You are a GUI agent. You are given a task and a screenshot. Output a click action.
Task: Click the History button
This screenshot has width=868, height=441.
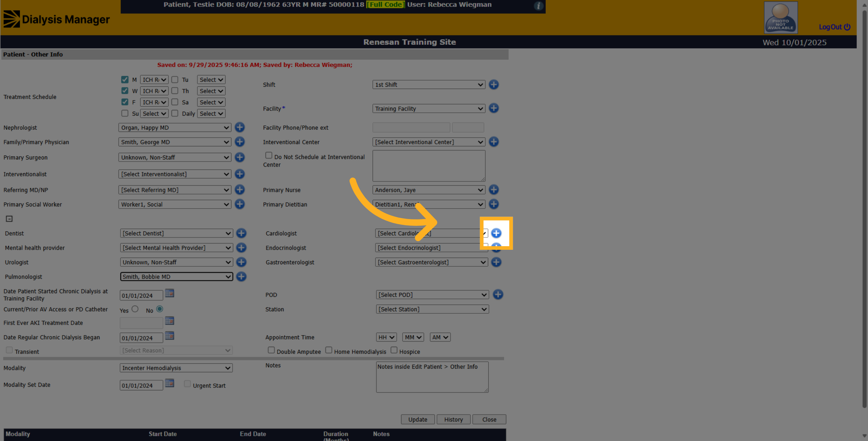coord(454,419)
